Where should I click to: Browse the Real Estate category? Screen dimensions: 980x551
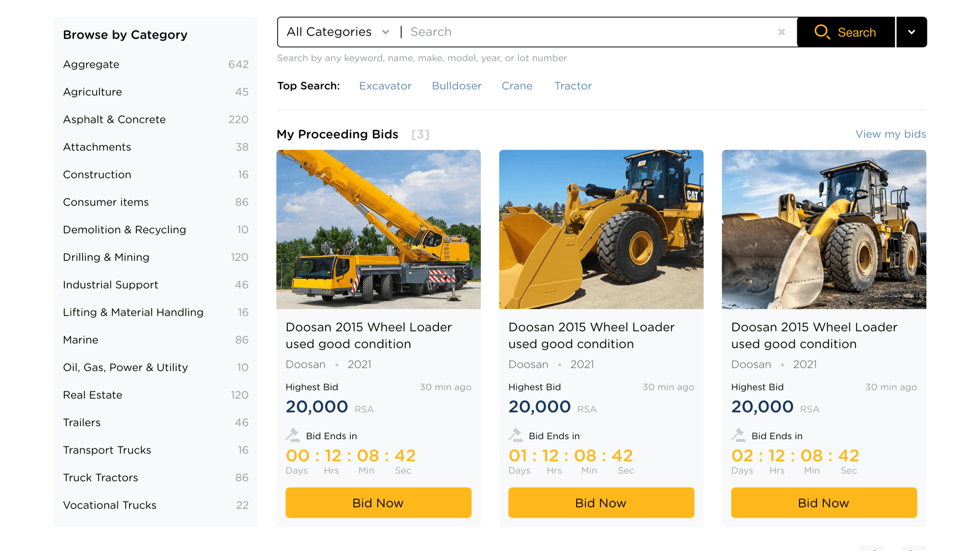coord(92,395)
